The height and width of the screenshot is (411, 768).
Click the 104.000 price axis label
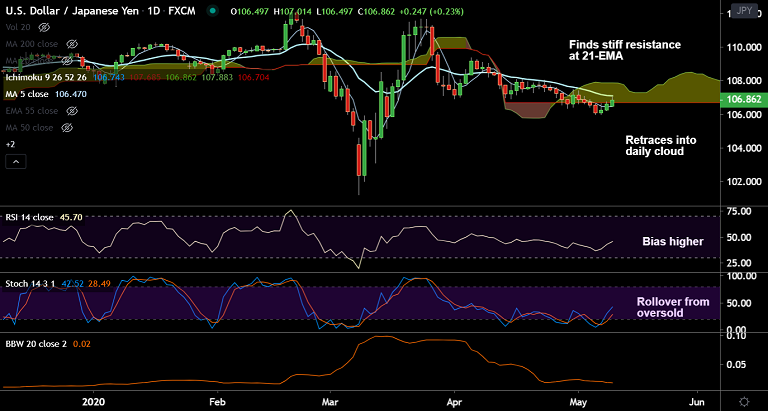(744, 149)
